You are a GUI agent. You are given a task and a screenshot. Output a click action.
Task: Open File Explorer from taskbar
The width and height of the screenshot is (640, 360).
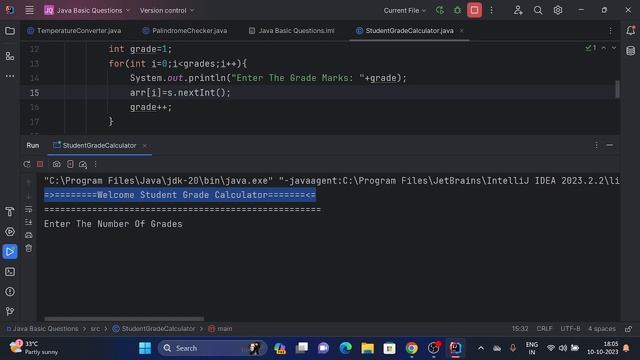[x=367, y=348]
